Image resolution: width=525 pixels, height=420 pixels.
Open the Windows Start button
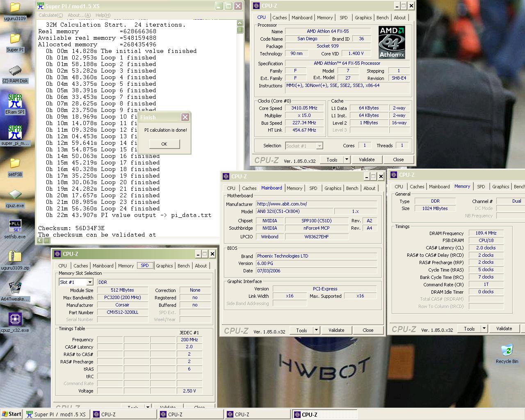coord(11,414)
